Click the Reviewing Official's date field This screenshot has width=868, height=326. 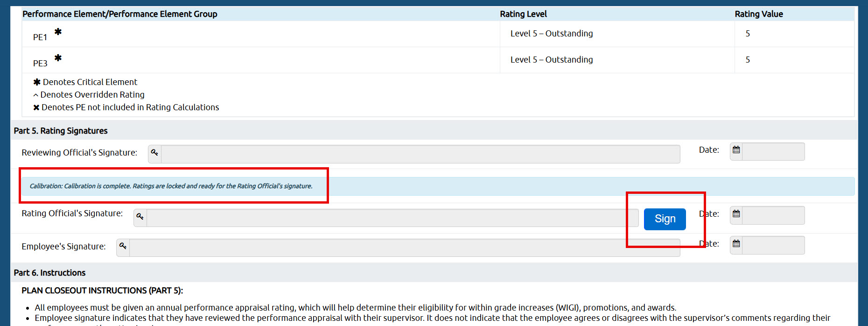[773, 152]
